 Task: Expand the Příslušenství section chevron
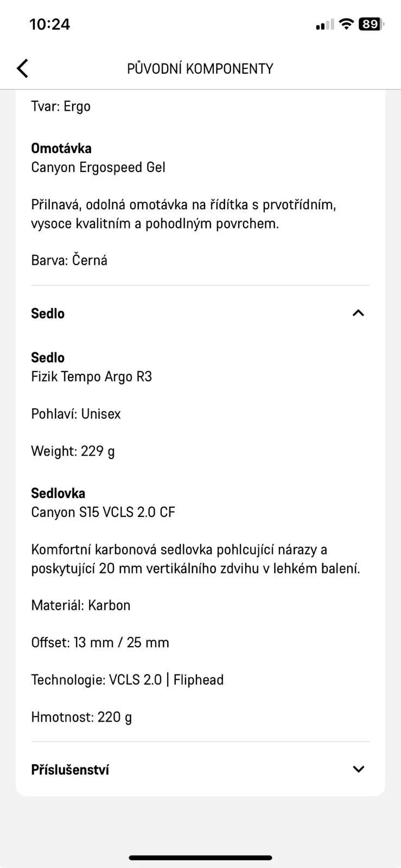pos(358,769)
